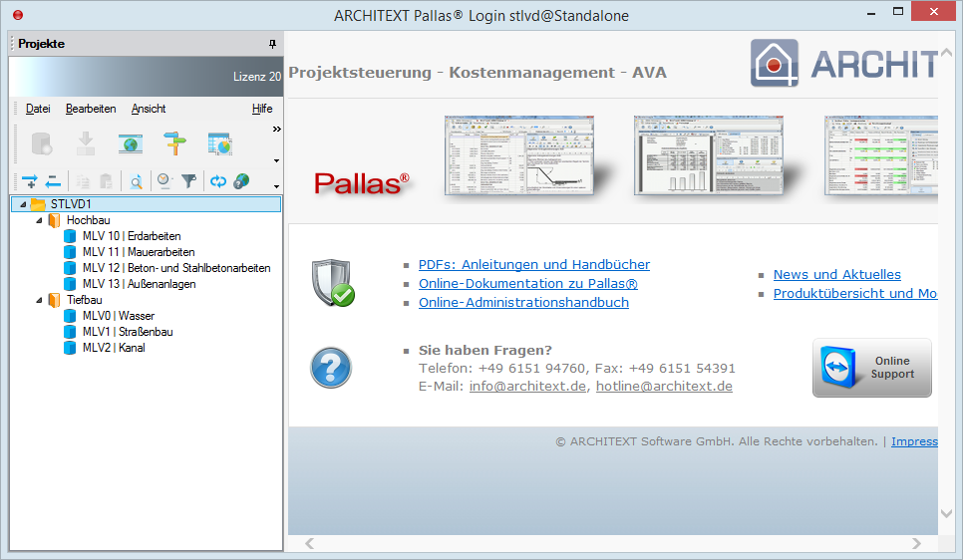Viewport: 963px width, 560px height.
Task: Click the shield with green checkmark icon
Action: click(332, 283)
